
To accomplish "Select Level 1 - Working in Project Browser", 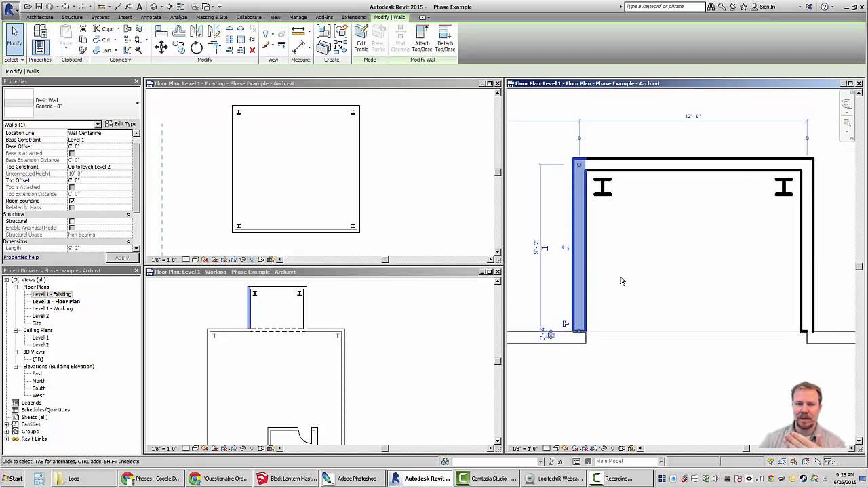I will [52, 308].
